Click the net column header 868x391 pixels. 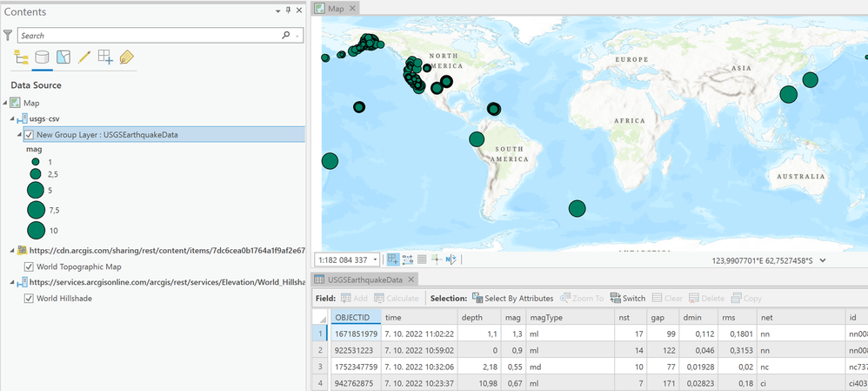pos(800,318)
